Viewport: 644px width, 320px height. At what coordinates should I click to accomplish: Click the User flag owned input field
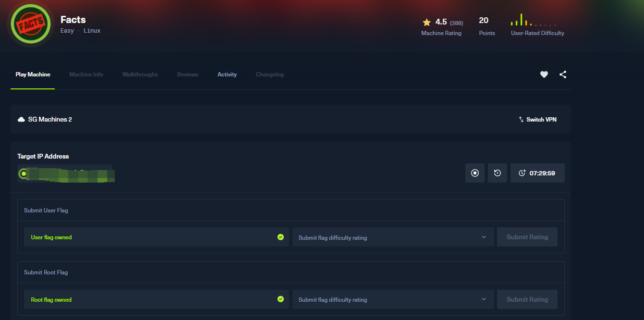tap(149, 237)
